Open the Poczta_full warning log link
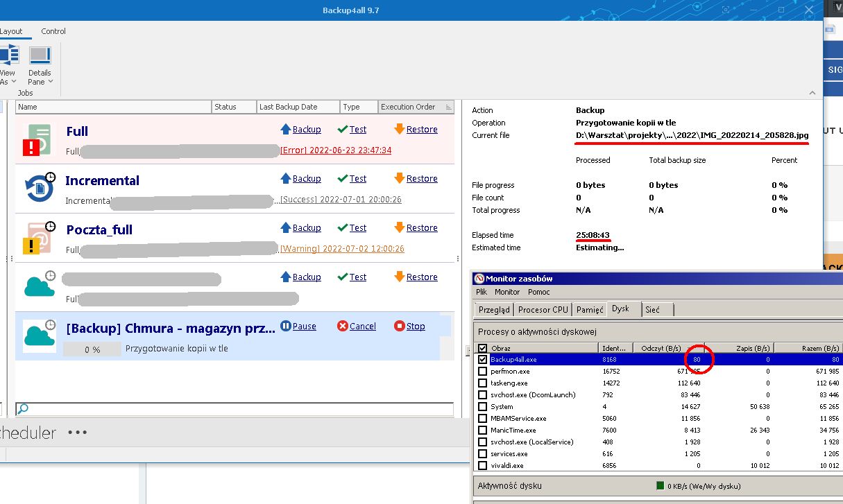 342,249
